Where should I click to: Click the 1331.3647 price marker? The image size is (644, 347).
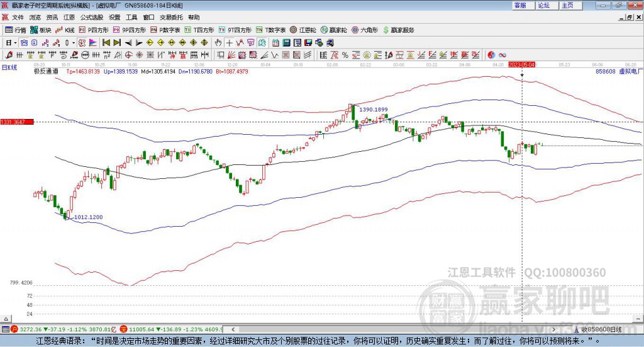[x=17, y=122]
